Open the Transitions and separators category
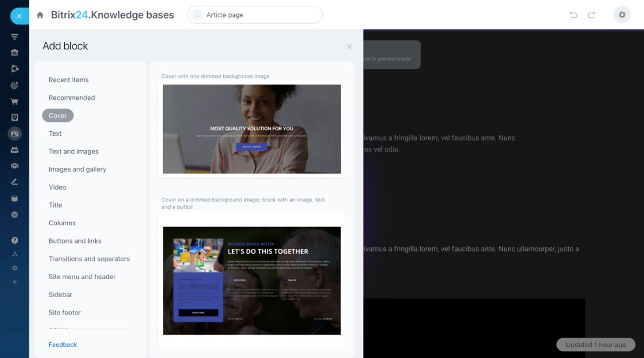Viewport: 644px width, 358px height. click(89, 259)
